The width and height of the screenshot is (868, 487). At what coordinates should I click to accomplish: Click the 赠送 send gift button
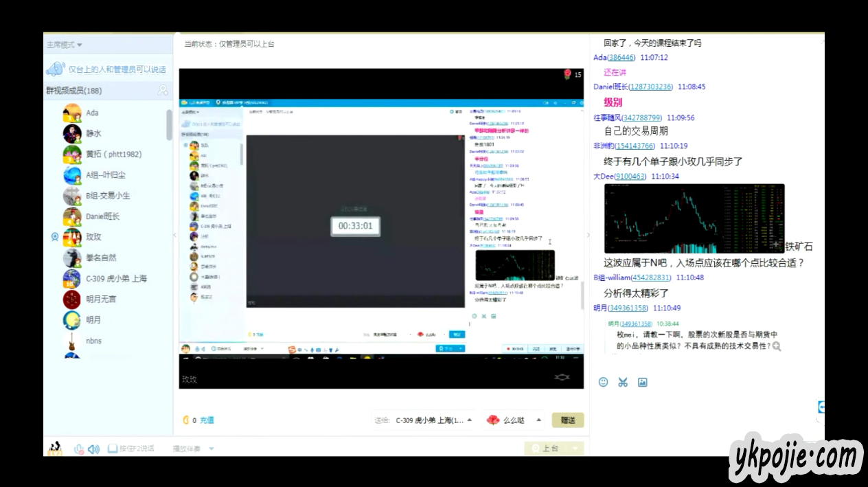click(x=568, y=420)
